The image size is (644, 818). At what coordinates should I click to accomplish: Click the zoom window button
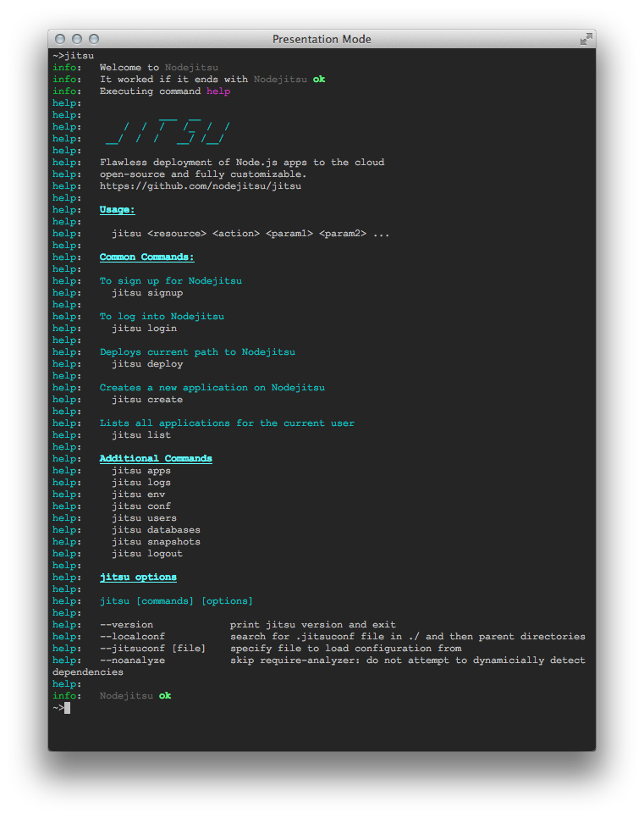tap(94, 39)
